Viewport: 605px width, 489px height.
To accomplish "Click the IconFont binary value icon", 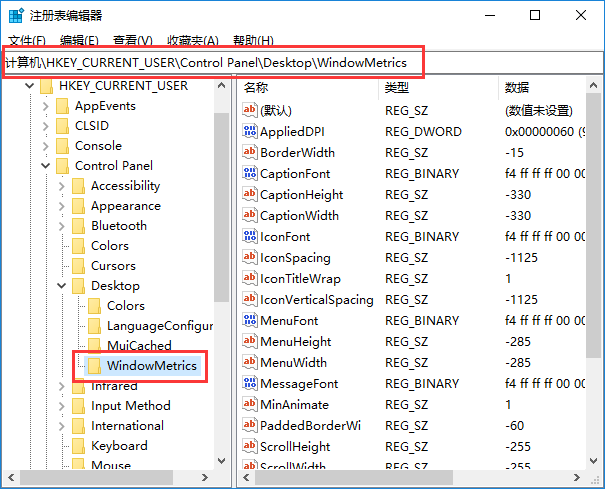I will click(249, 236).
